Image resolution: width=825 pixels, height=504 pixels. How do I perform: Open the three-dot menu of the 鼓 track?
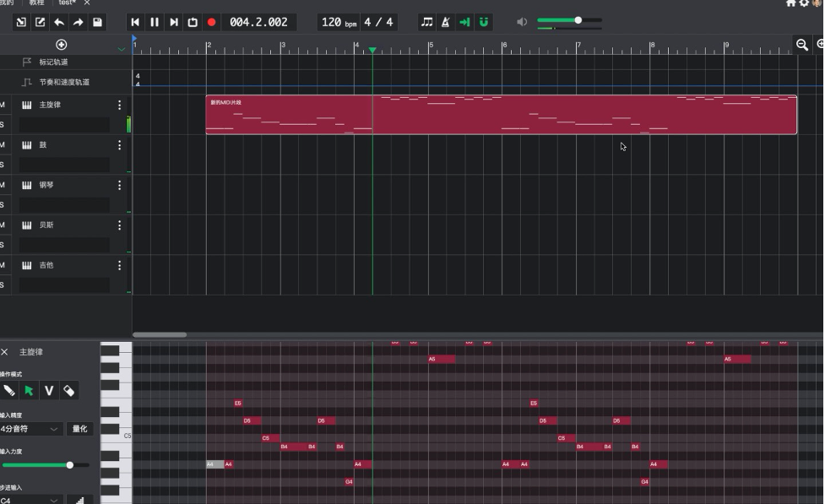point(119,145)
